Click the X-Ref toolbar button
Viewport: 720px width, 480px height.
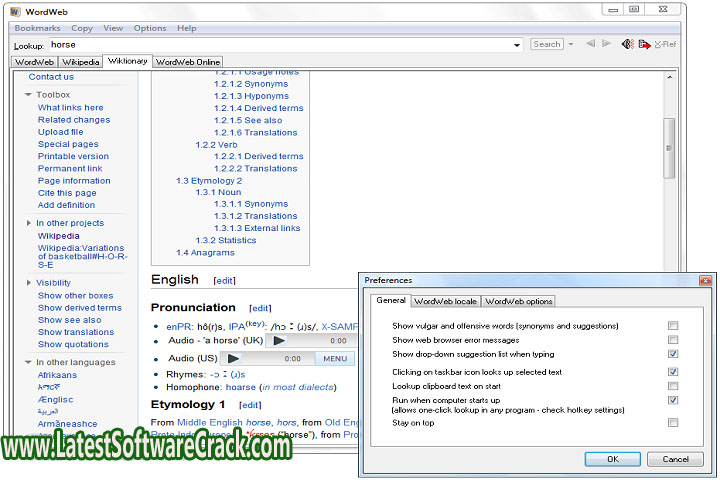665,44
